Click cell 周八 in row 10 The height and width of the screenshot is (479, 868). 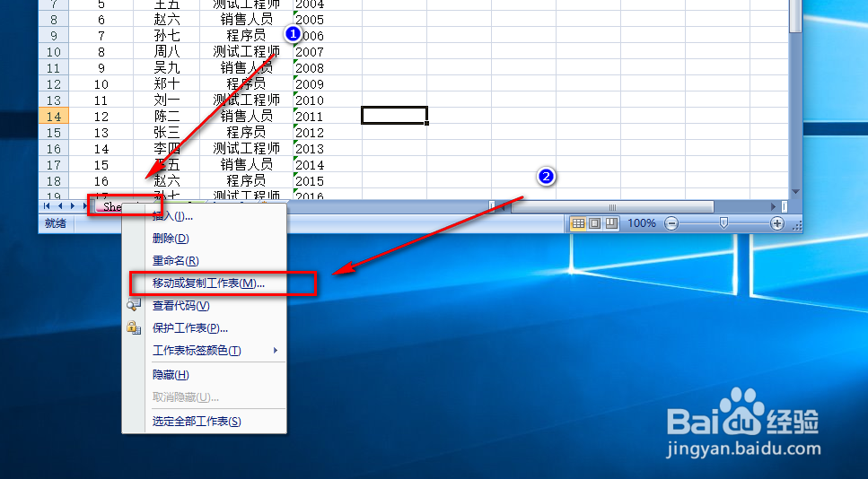click(167, 52)
